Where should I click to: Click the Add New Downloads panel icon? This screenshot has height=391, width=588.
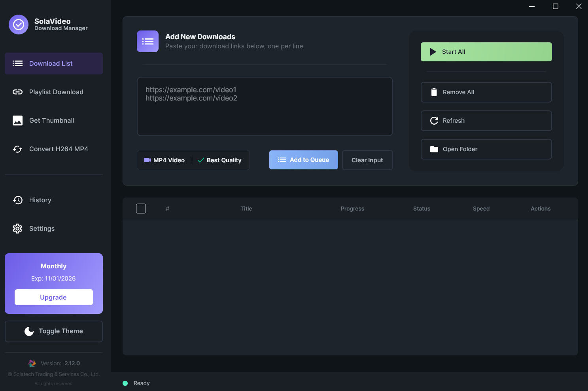[x=147, y=41]
